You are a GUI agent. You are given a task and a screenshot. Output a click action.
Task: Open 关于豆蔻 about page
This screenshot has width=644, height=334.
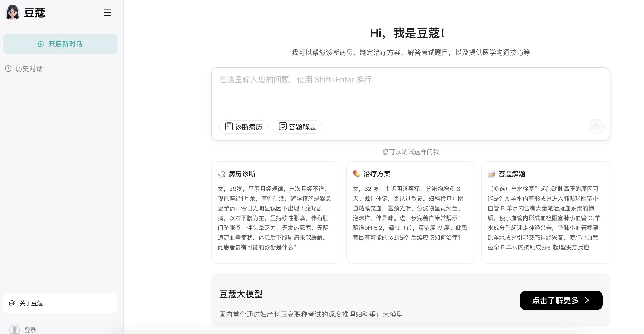coord(60,303)
